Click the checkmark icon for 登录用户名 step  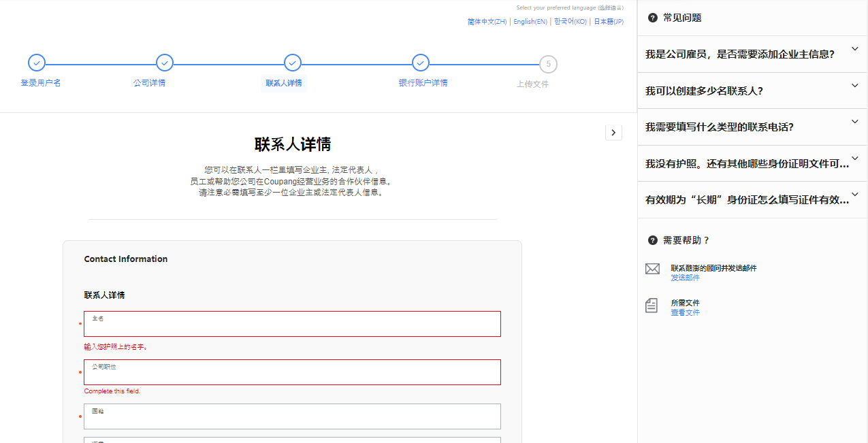coord(36,62)
